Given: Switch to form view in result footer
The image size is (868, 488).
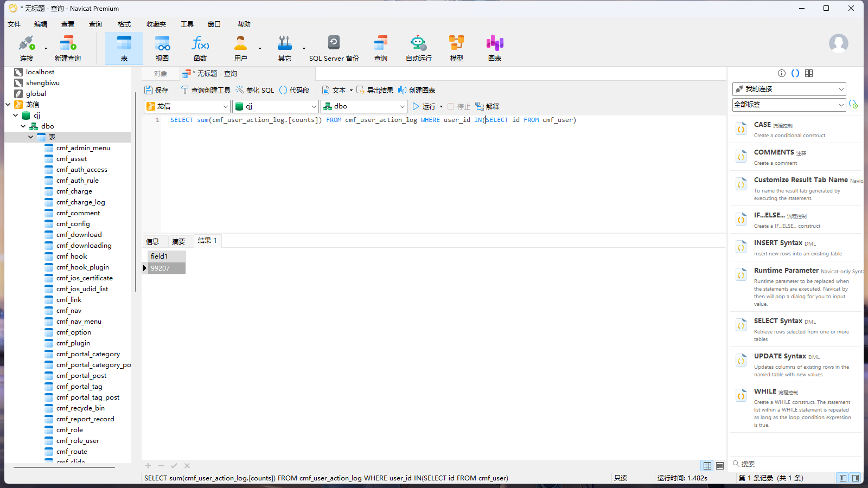Looking at the screenshot, I should (720, 466).
